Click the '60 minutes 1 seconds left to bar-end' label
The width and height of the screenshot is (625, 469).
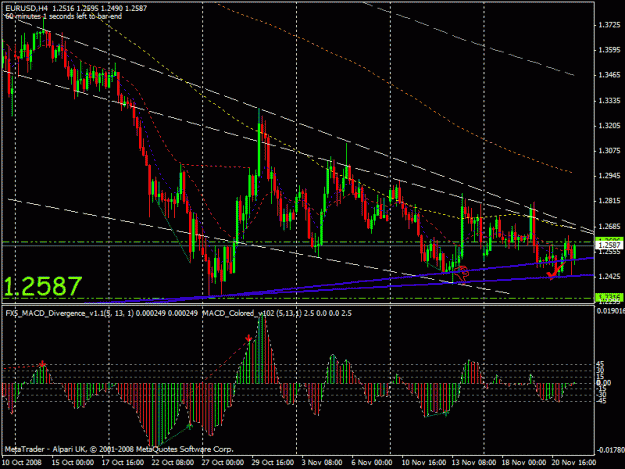[x=63, y=16]
